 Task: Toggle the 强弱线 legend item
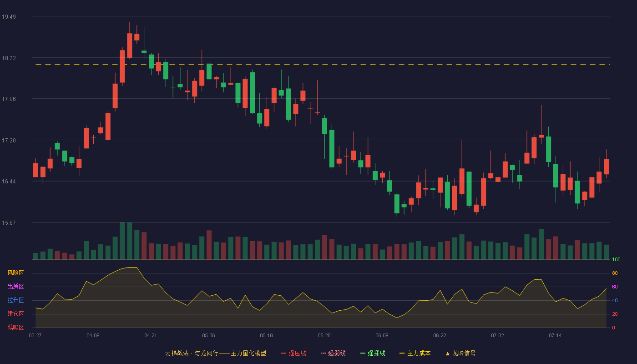[x=333, y=353]
